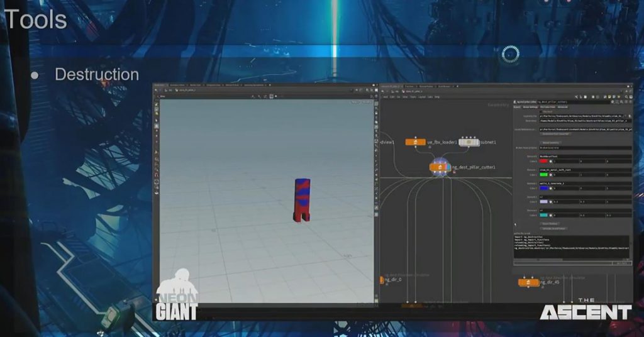
Task: Open the Help menu in the network editor
Action: pyautogui.click(x=437, y=97)
